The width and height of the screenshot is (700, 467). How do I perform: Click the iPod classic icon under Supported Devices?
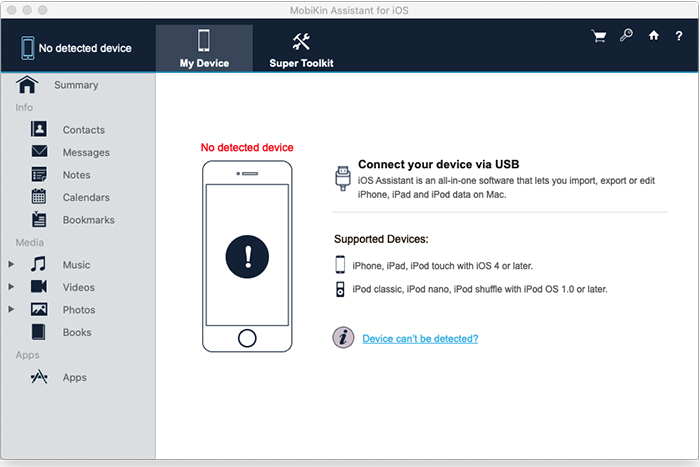click(340, 289)
